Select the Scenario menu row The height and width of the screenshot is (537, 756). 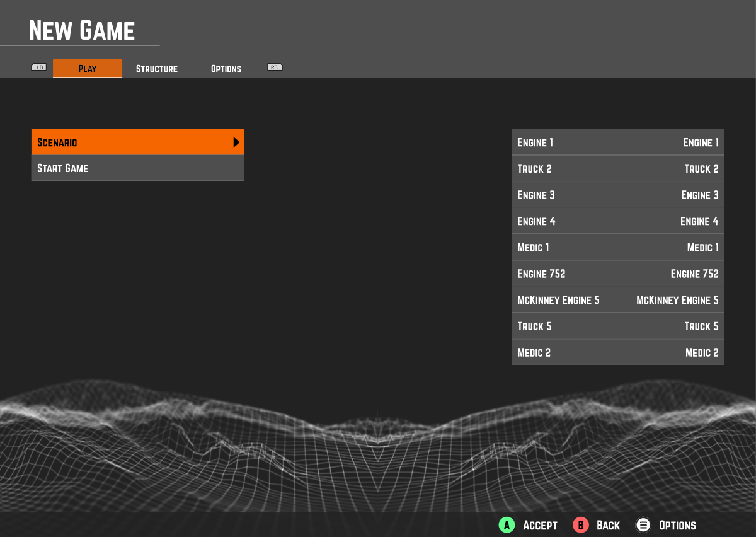pyautogui.click(x=137, y=142)
